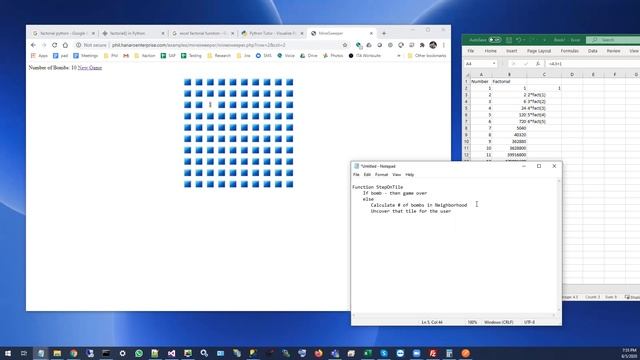
Task: Open the Notepad File menu
Action: click(x=356, y=175)
